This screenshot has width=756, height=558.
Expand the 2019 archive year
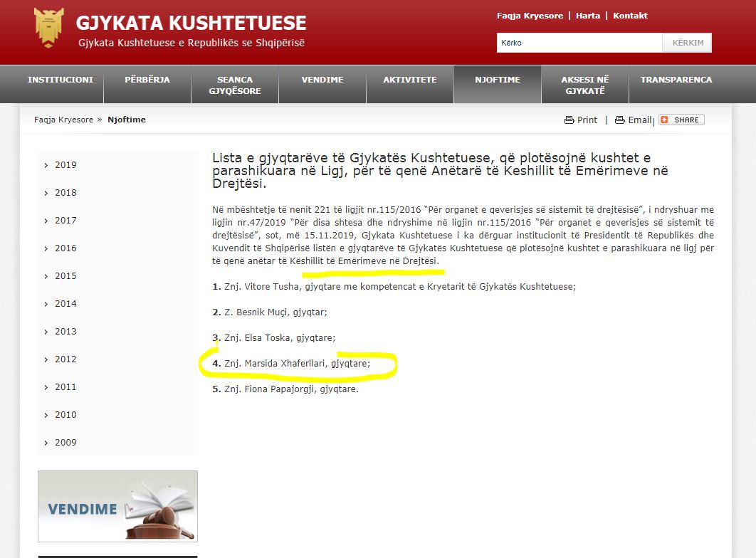[x=65, y=165]
